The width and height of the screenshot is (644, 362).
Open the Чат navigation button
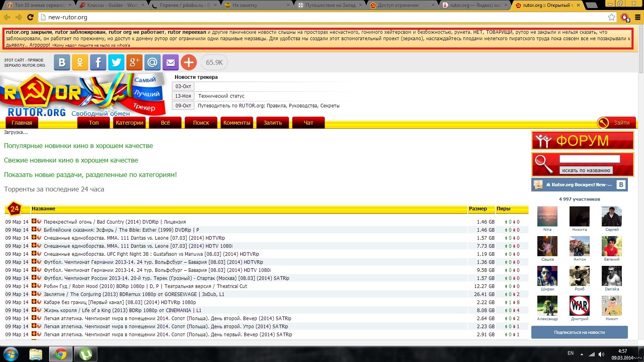coord(308,123)
